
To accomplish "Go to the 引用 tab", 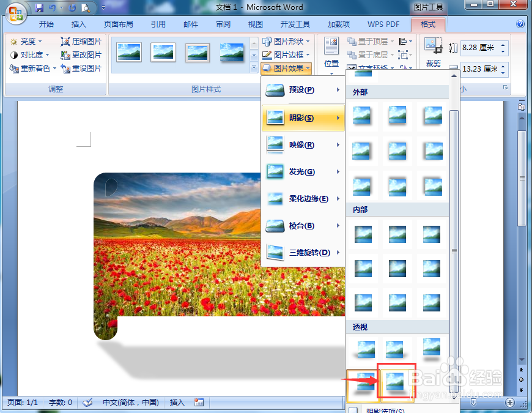I will pyautogui.click(x=158, y=24).
